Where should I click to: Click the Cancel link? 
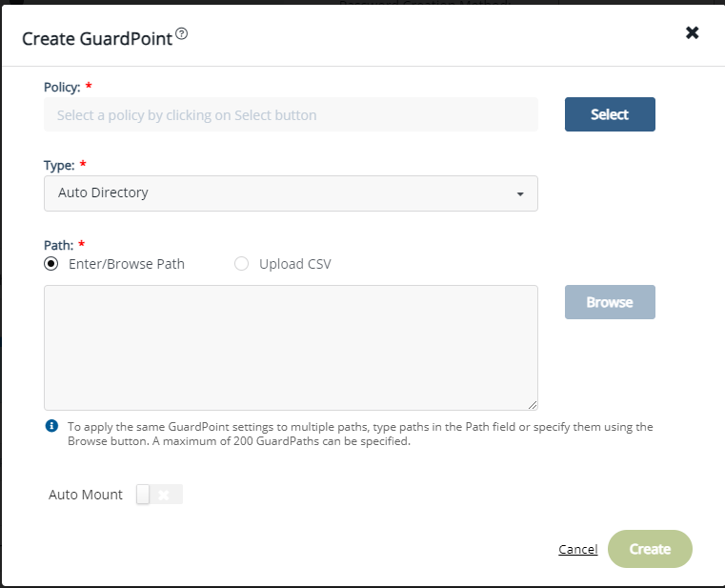[x=577, y=550]
